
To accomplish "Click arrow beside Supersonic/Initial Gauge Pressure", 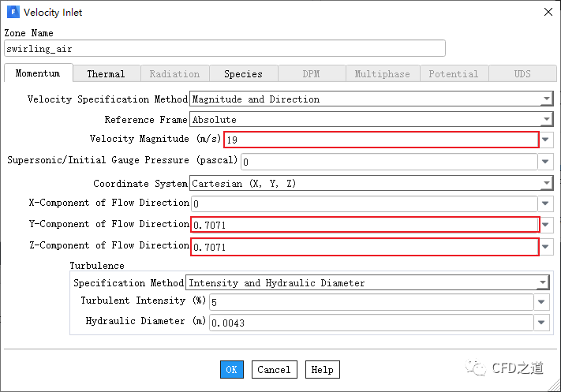I will 546,162.
